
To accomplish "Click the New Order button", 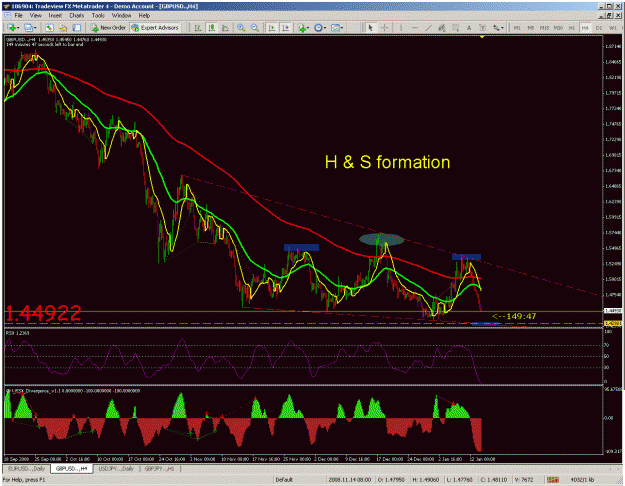I will (108, 28).
